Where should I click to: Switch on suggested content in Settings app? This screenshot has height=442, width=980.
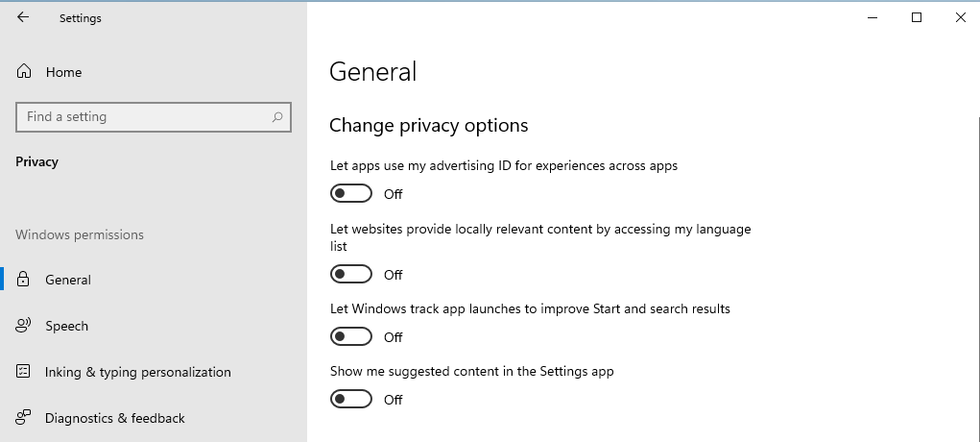point(350,400)
